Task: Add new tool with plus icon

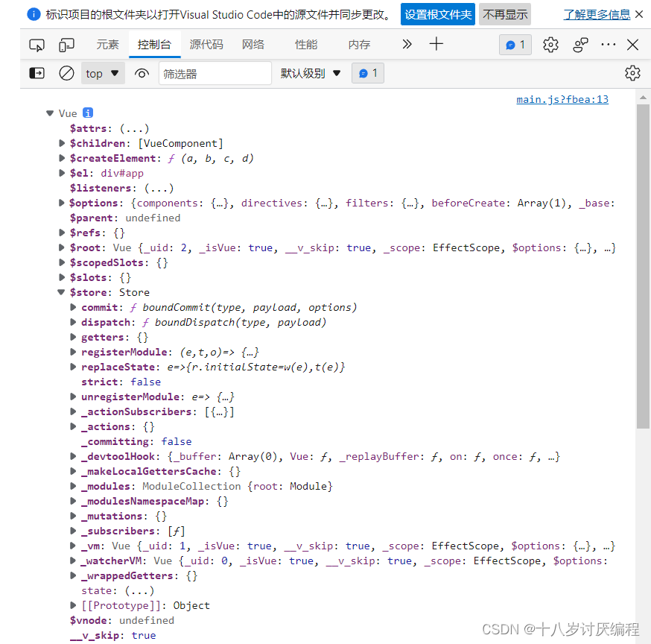Action: 436,44
